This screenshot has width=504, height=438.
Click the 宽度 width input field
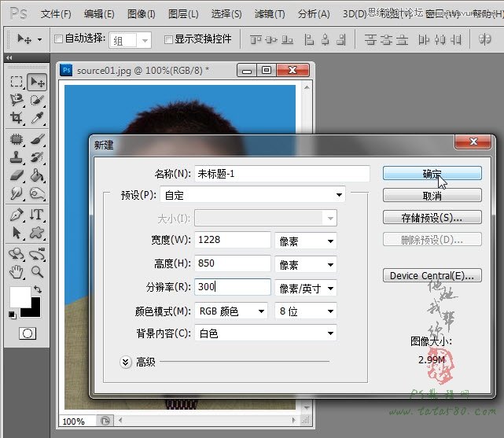(233, 240)
